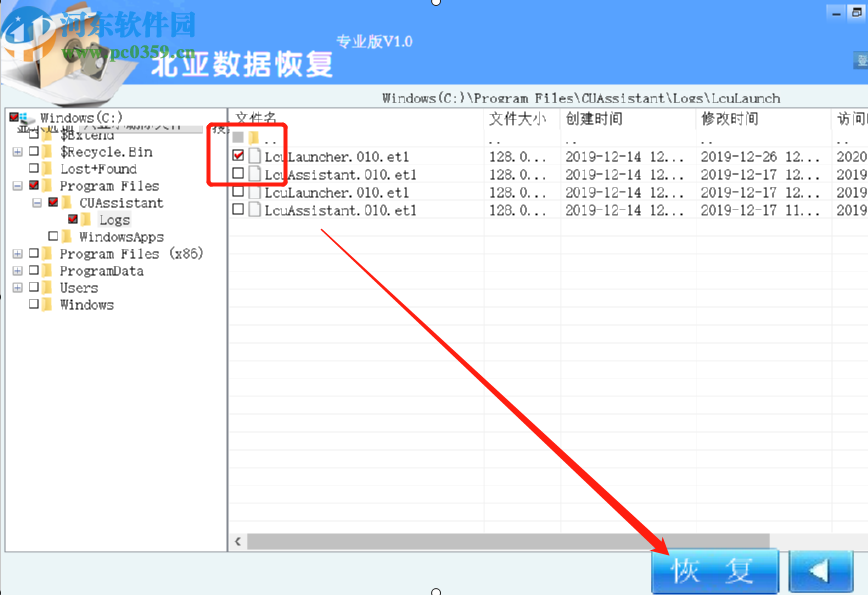Click the Windows(C:) drive icon
The image size is (868, 595).
coord(25,118)
